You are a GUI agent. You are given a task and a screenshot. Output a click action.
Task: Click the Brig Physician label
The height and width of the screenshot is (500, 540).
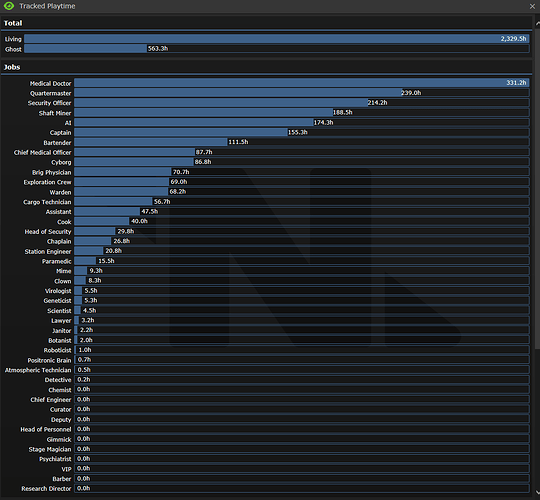point(52,172)
